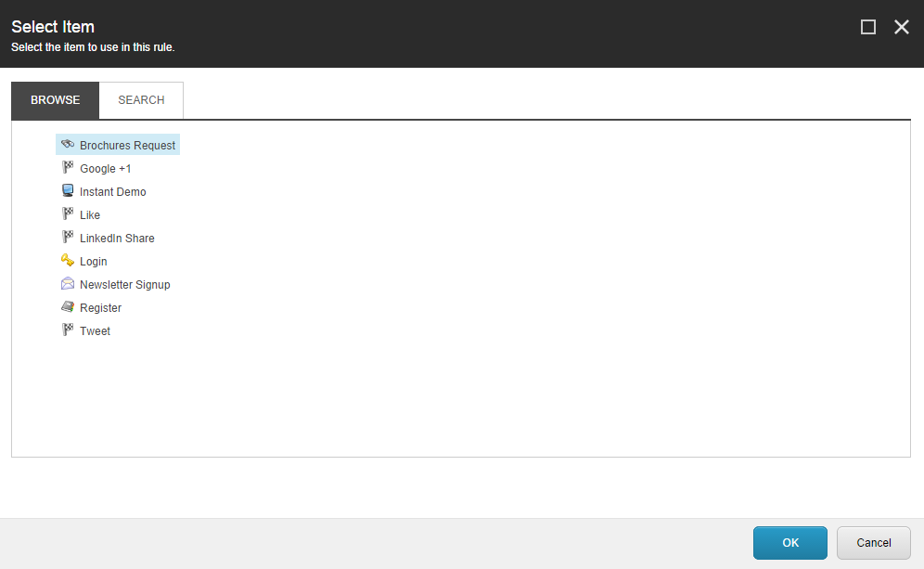Open the Browse tab
The image size is (924, 569).
(56, 100)
